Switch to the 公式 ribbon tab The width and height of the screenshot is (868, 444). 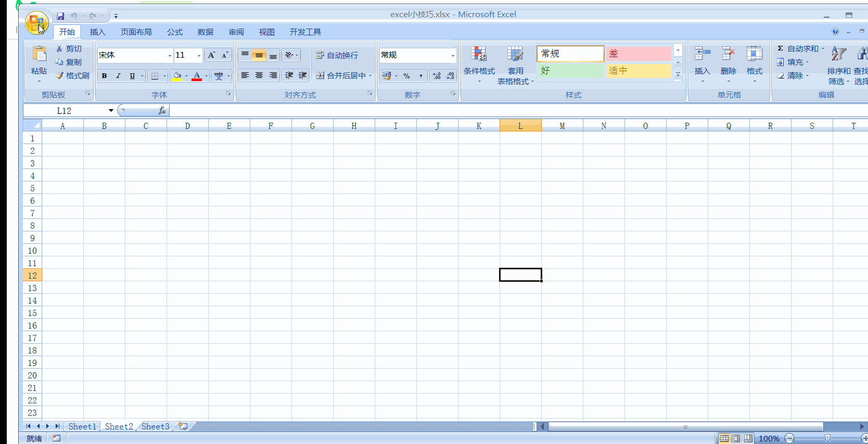point(175,32)
